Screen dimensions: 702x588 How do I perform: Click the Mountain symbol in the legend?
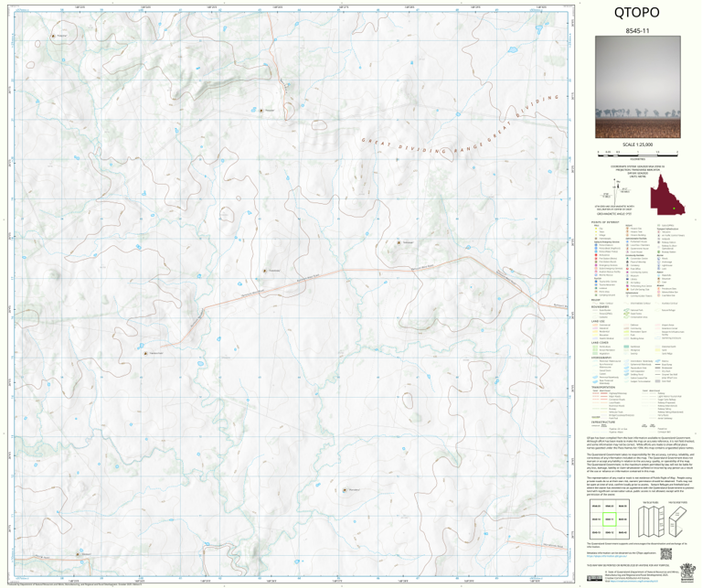[658, 279]
